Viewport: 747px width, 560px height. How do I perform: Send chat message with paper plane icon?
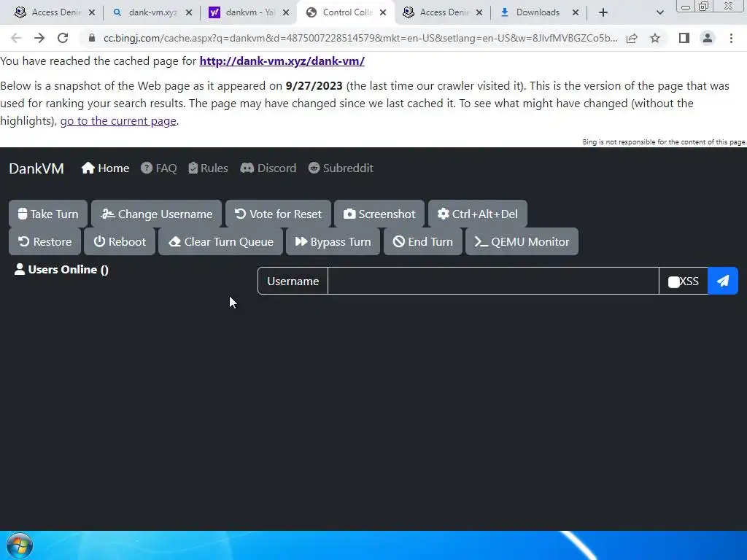click(723, 281)
